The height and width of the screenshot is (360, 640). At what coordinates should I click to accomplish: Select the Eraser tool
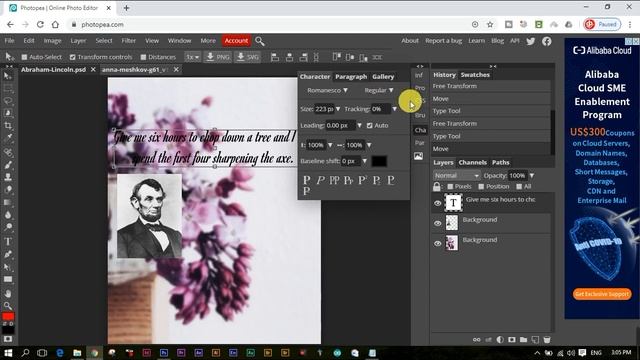click(8, 189)
